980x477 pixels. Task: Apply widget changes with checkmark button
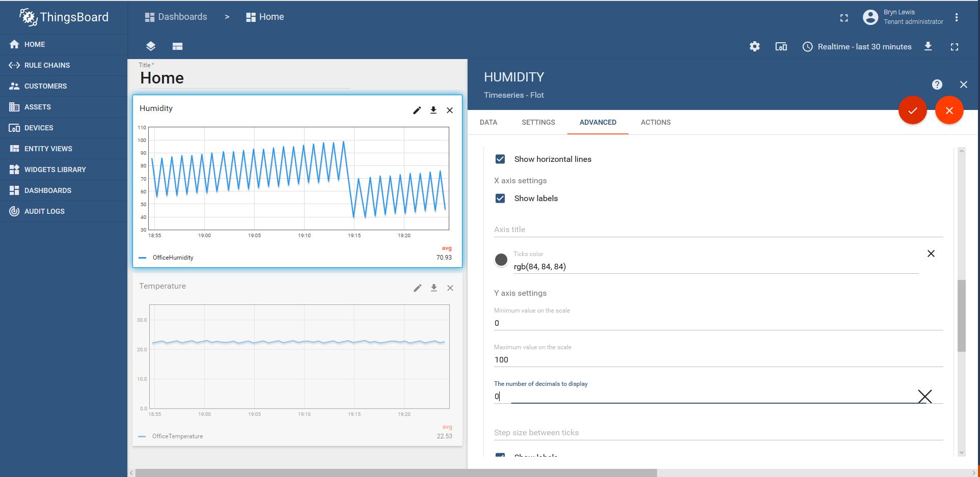pyautogui.click(x=913, y=110)
